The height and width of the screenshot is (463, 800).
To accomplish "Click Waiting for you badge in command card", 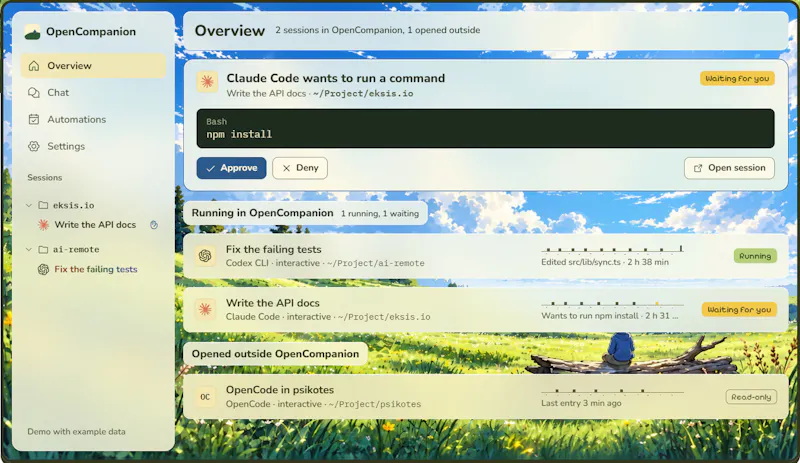I will point(737,79).
